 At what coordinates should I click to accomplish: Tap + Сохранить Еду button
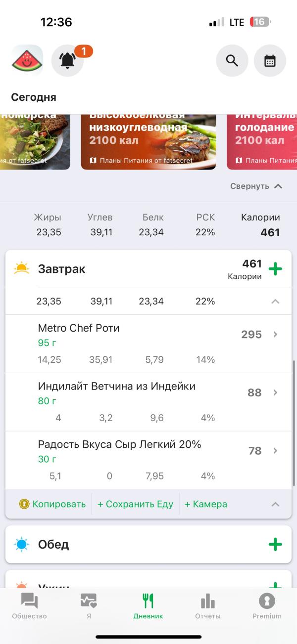click(135, 504)
